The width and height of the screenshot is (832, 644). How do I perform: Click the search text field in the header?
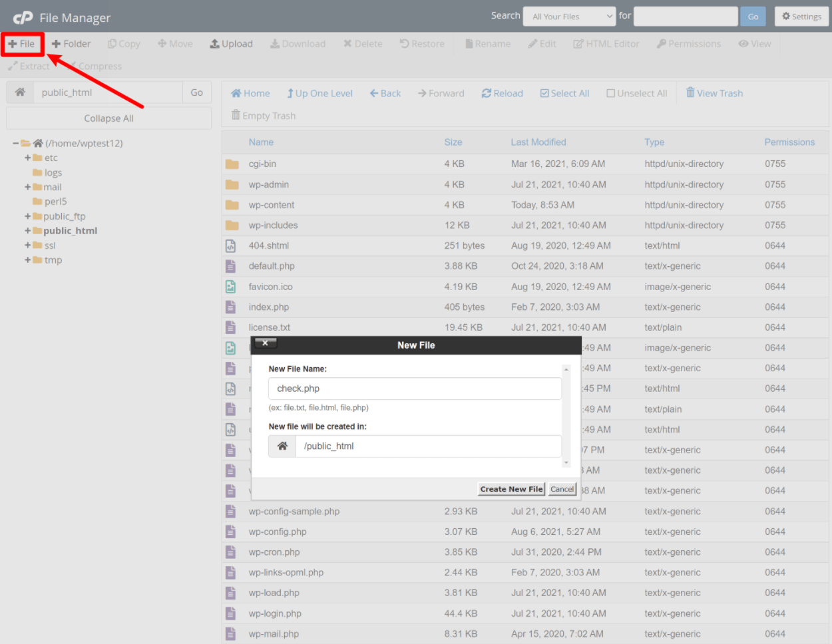[686, 17]
